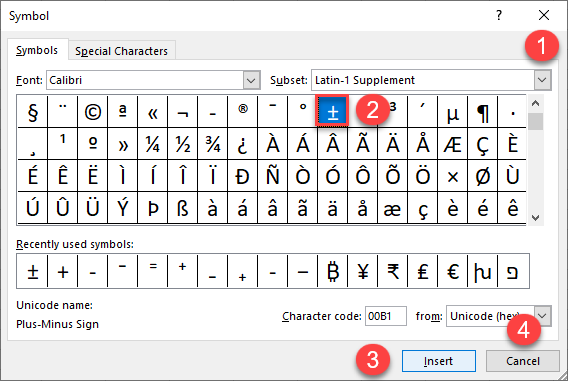568x381 pixels.
Task: Choose the left guillemet « symbol
Action: coord(153,112)
